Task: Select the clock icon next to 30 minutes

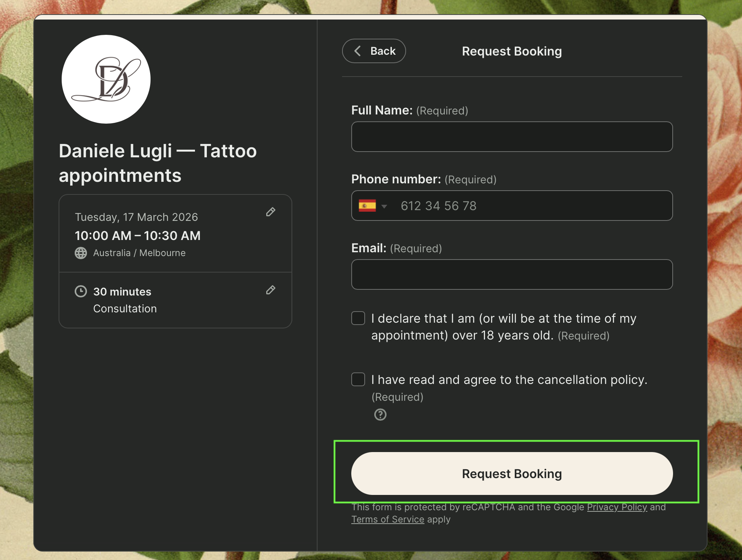Action: 81,291
